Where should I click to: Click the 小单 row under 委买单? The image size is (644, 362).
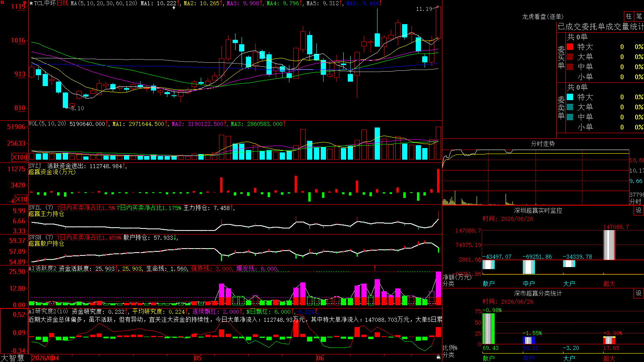tap(605, 77)
